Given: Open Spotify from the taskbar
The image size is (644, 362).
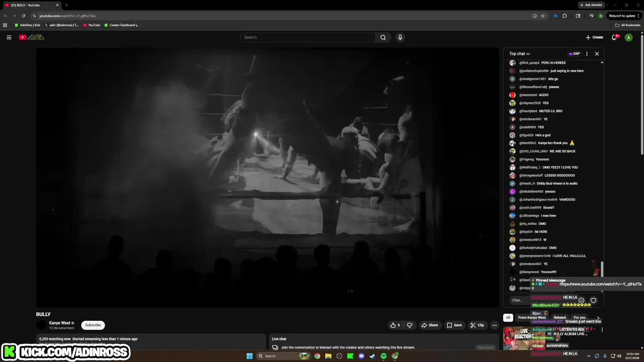Looking at the screenshot, I should coord(383,356).
